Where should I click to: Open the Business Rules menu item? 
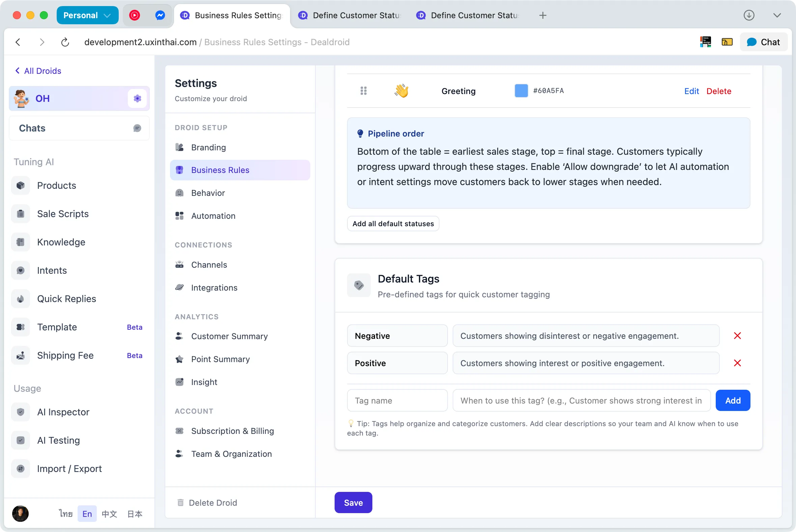[220, 170]
